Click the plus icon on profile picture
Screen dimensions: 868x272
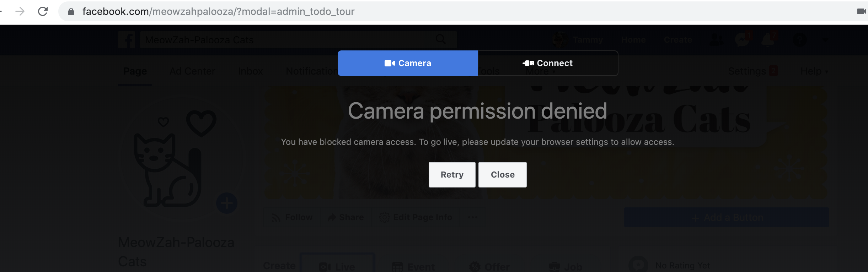coord(226,203)
